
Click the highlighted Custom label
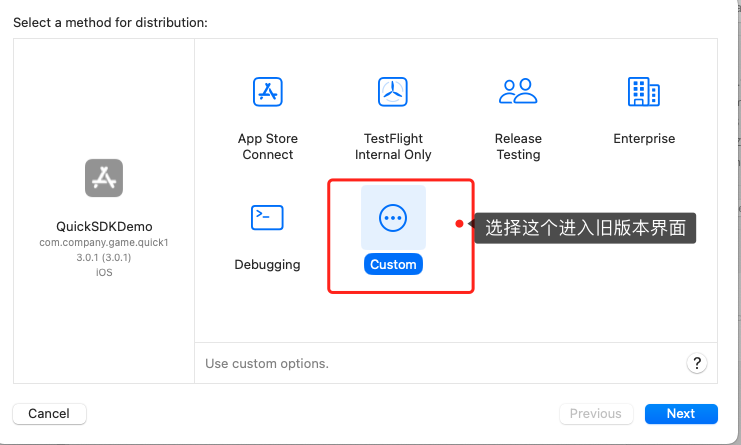click(393, 264)
